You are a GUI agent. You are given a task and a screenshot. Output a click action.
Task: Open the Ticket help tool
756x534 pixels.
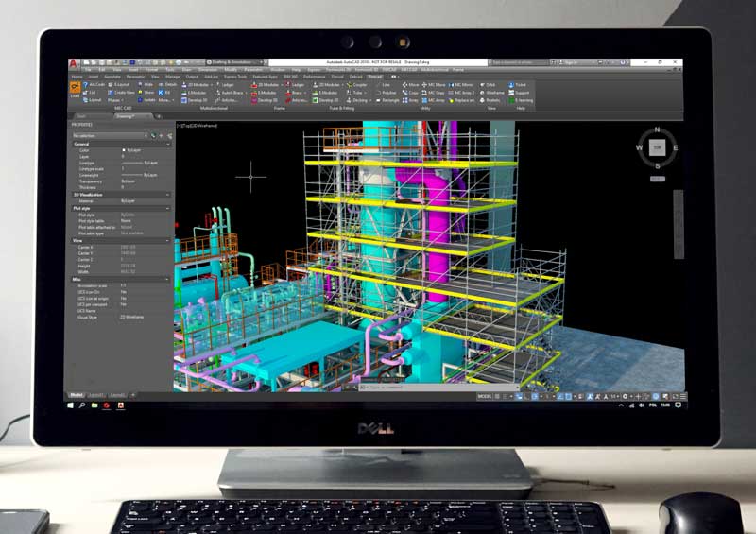point(517,84)
